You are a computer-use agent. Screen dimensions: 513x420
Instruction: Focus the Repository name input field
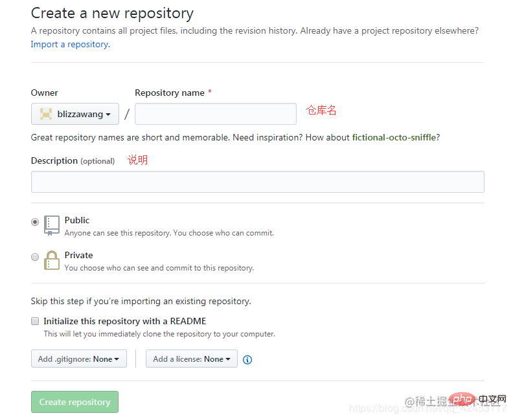pyautogui.click(x=216, y=114)
